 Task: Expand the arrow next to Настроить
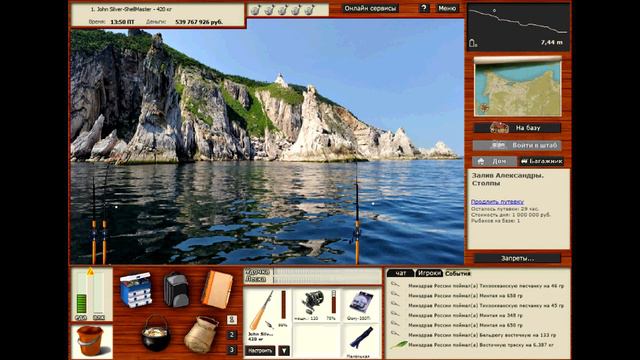tap(284, 351)
